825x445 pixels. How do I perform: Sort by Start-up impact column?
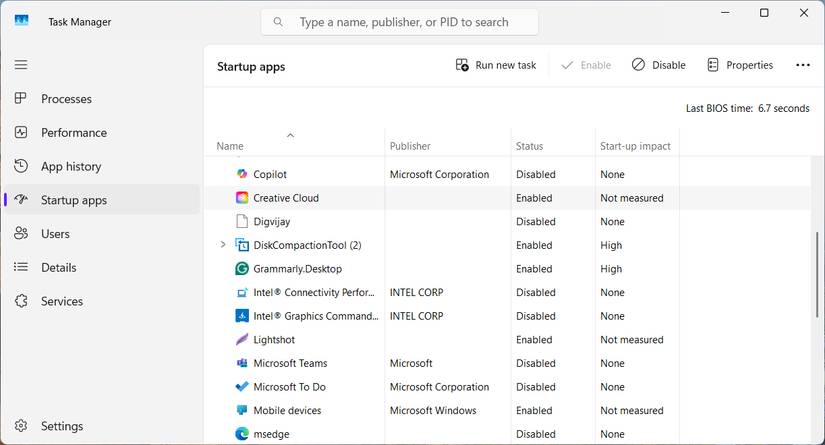click(x=635, y=146)
